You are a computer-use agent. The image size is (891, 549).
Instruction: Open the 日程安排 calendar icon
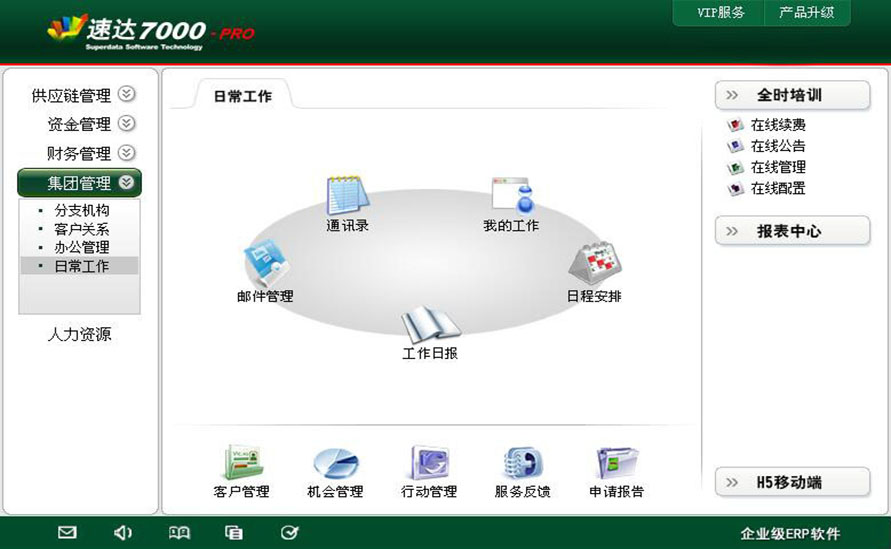click(x=595, y=264)
